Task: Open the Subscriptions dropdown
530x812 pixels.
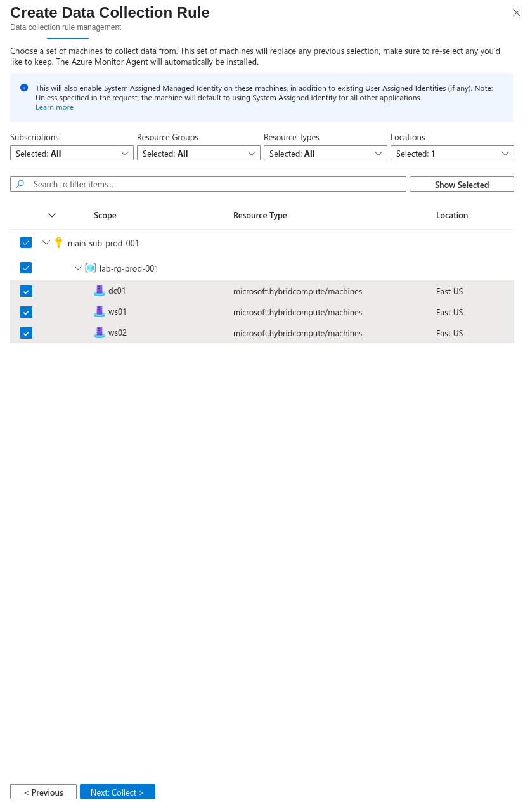Action: point(72,153)
